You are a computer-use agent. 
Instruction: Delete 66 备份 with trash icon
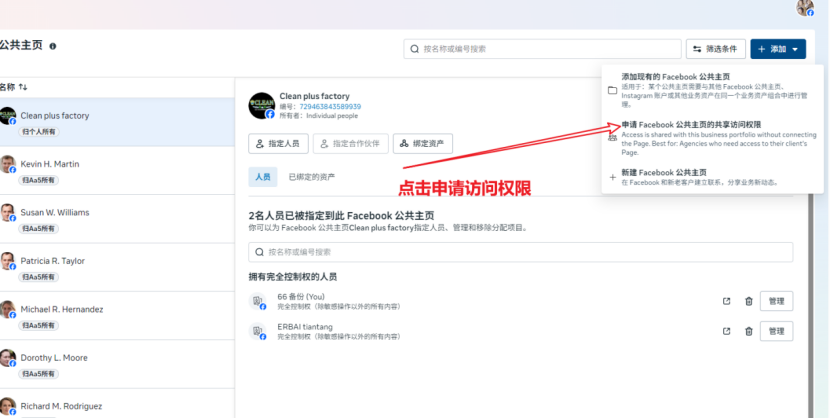(x=748, y=301)
